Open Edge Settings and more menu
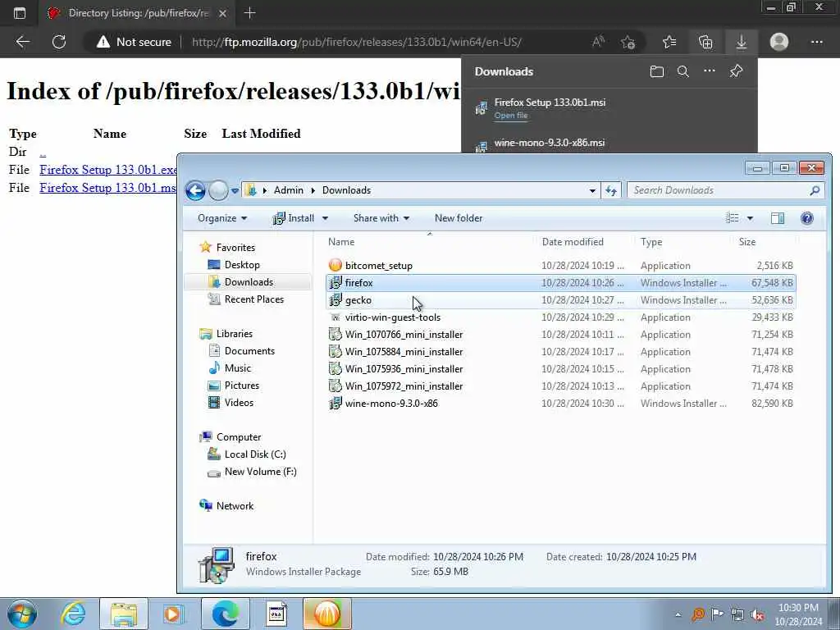 coord(816,42)
